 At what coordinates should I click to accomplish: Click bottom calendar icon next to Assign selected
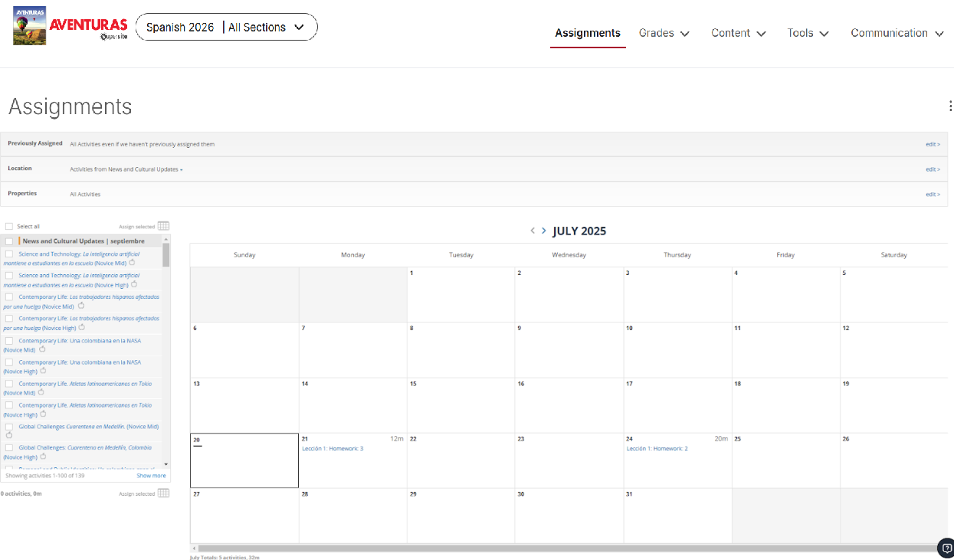click(x=163, y=493)
